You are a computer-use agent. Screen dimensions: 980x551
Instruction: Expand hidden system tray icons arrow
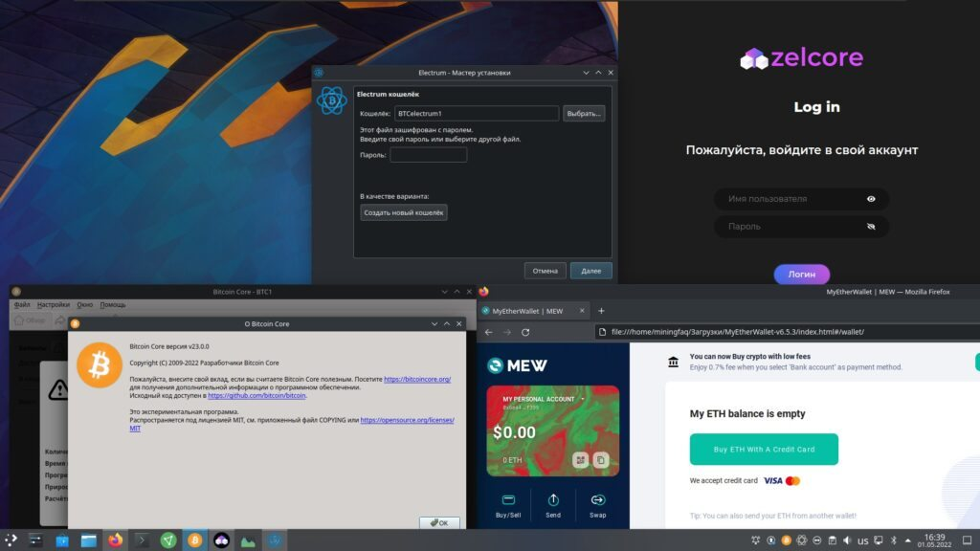(908, 541)
